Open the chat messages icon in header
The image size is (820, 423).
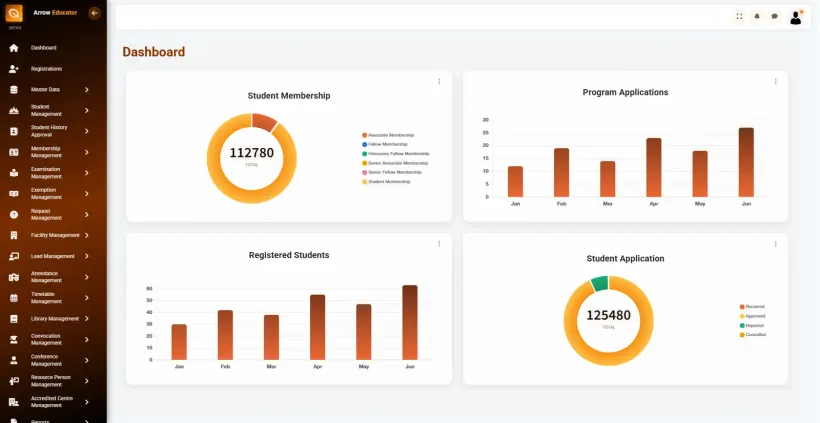click(x=775, y=17)
